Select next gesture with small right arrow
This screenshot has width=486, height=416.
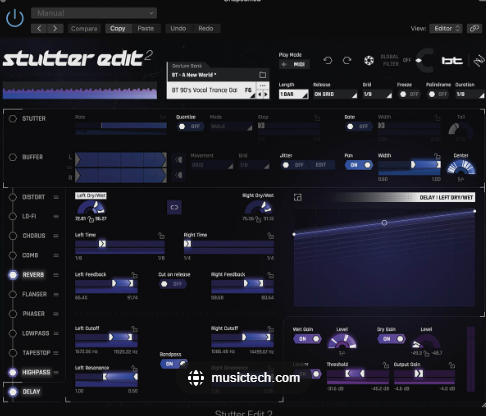click(266, 95)
